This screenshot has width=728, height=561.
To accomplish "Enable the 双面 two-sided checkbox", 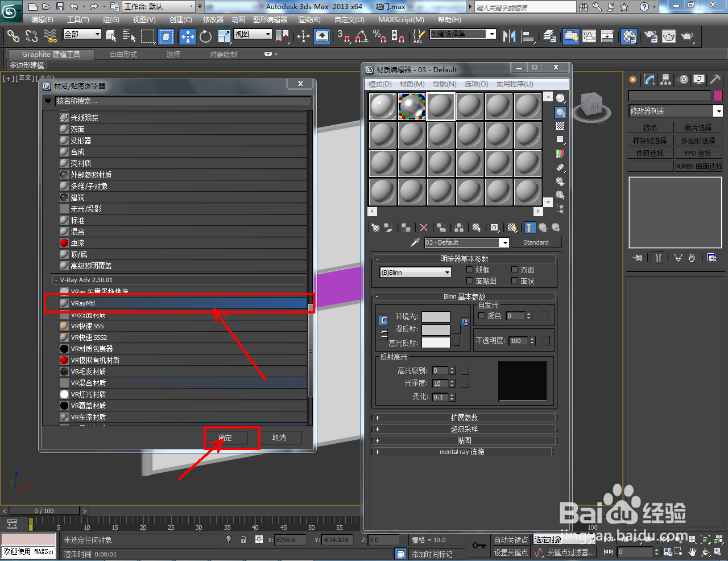I will tap(514, 269).
